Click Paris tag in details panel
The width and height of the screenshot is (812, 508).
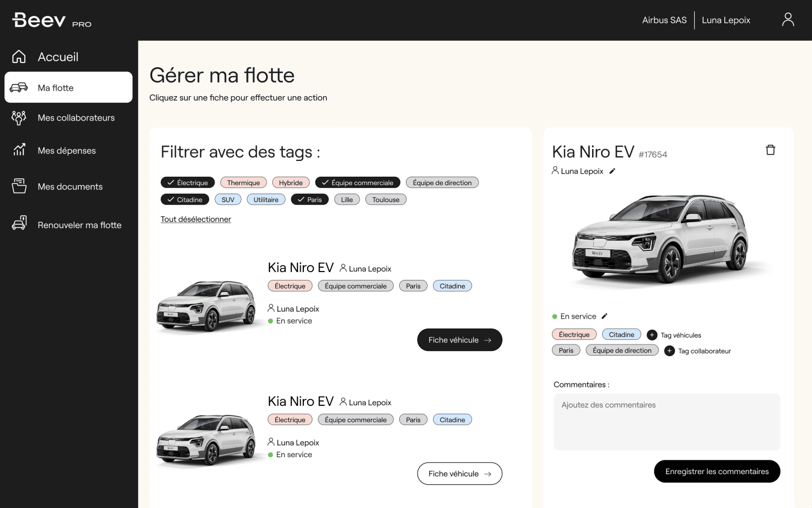click(x=566, y=350)
